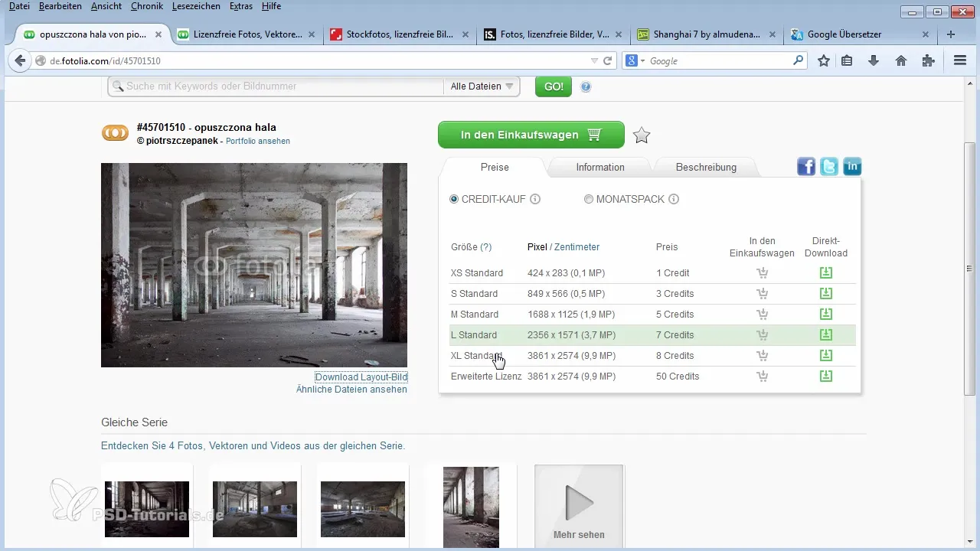Open main preview image of hall
The height and width of the screenshot is (551, 980).
(254, 265)
